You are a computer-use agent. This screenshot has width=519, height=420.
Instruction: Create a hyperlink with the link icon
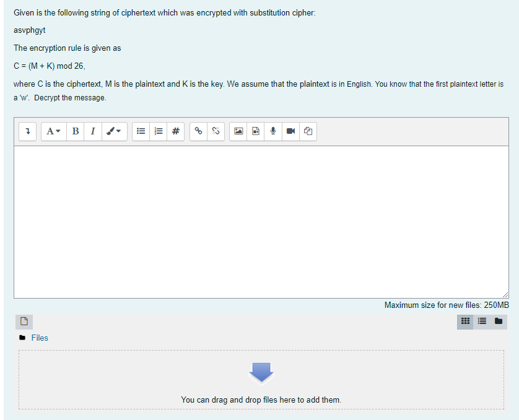coord(198,131)
